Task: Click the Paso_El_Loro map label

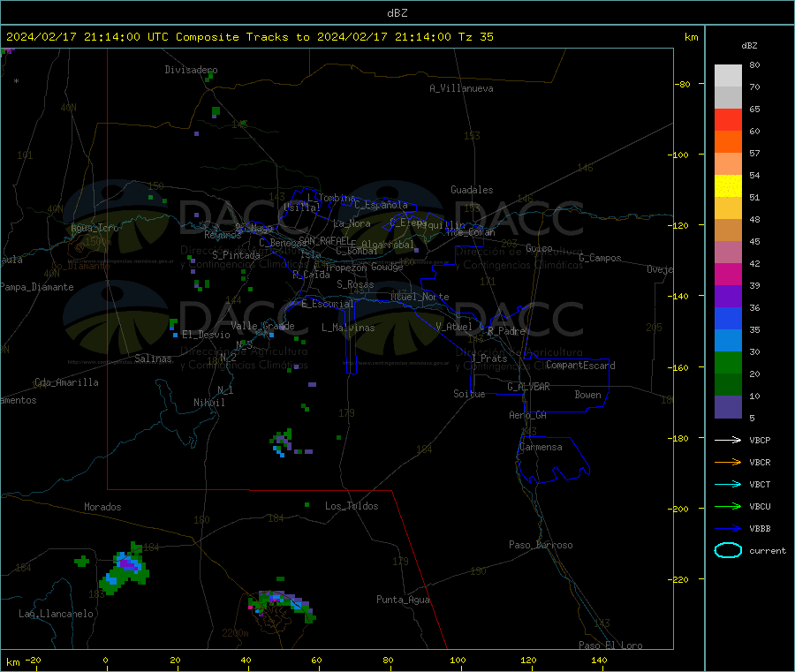Action: [611, 646]
